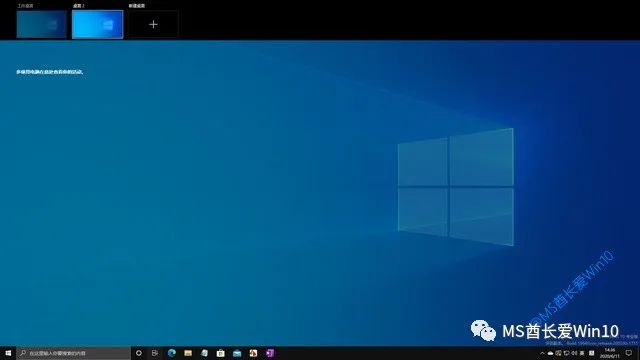This screenshot has height=360, width=640.
Task: Add a new virtual desktop with plus button
Action: (153, 24)
